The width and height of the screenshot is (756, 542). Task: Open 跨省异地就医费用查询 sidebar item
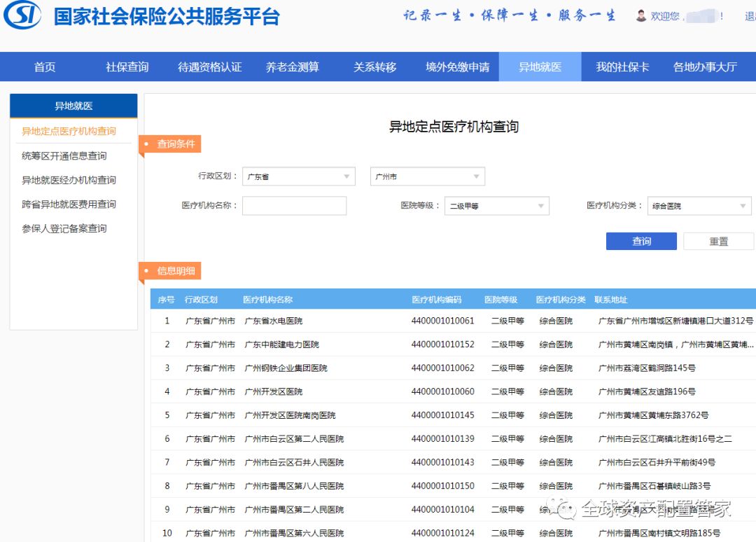(69, 204)
